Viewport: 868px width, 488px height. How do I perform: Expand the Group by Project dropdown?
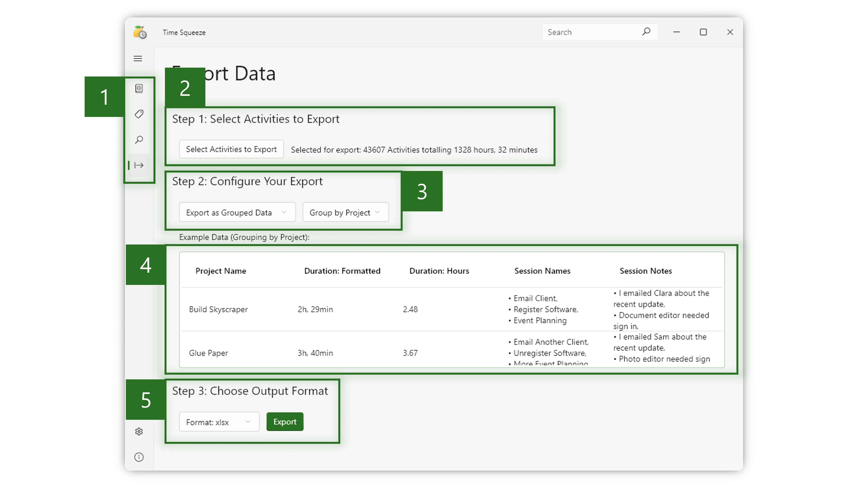[x=345, y=212]
